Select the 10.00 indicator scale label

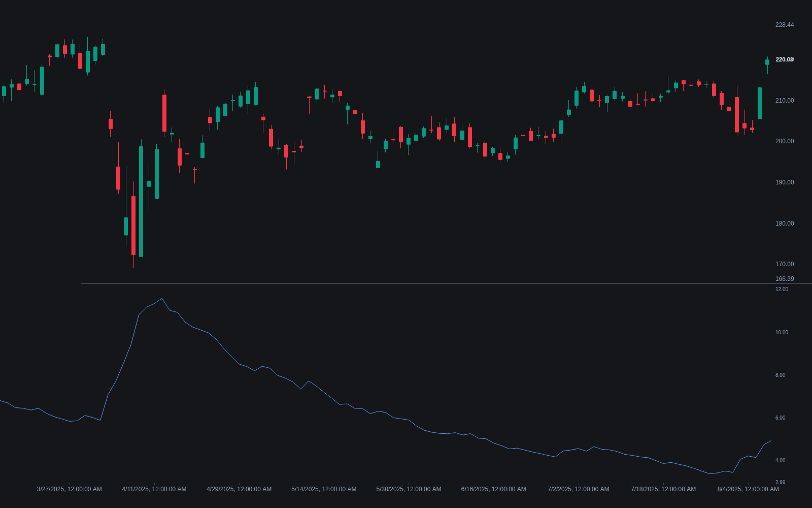tap(782, 333)
